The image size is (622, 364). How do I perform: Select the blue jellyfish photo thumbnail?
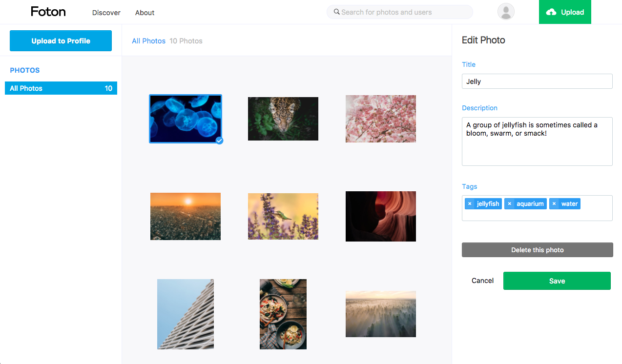tap(186, 119)
